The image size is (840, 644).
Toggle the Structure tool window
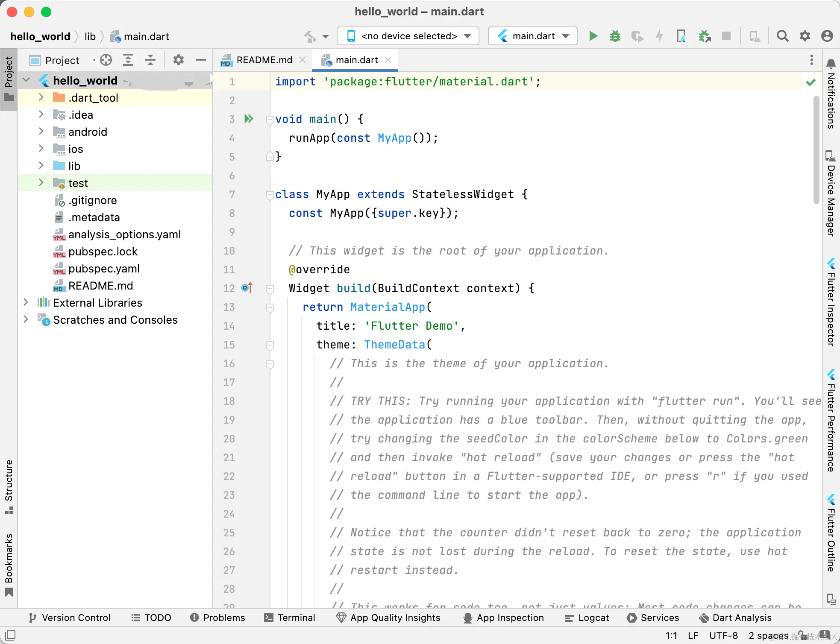click(x=9, y=487)
